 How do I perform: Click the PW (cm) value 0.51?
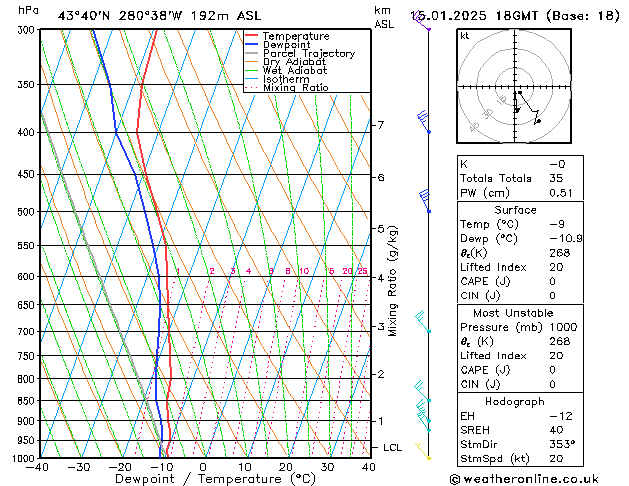561,193
